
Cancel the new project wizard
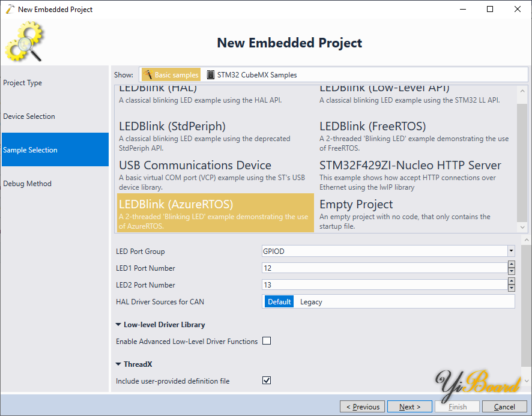pos(504,406)
